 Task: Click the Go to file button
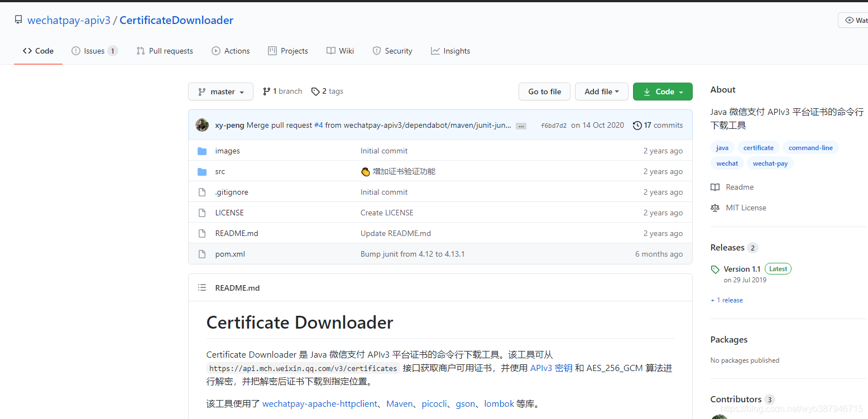tap(544, 91)
